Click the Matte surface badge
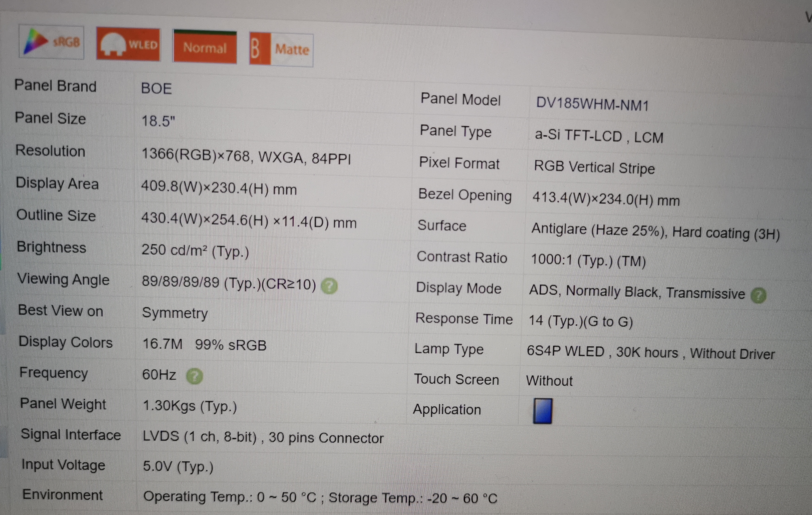The height and width of the screenshot is (515, 812). pyautogui.click(x=281, y=50)
